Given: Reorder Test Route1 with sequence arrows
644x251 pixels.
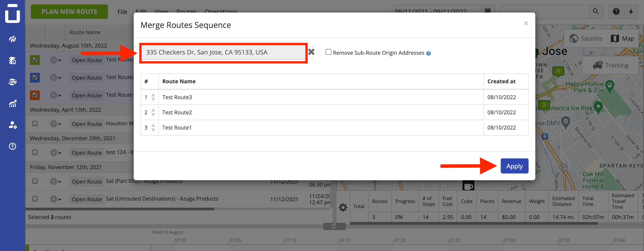Looking at the screenshot, I should pyautogui.click(x=153, y=128).
